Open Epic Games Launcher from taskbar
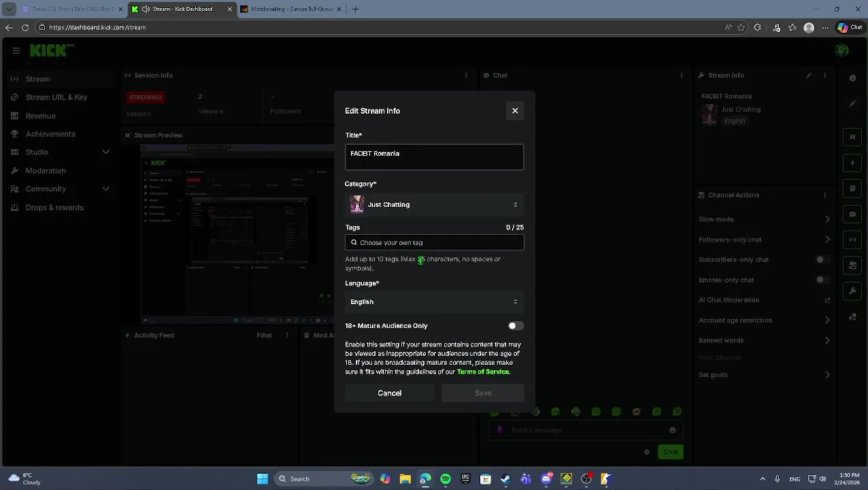Image resolution: width=868 pixels, height=490 pixels. [x=465, y=479]
